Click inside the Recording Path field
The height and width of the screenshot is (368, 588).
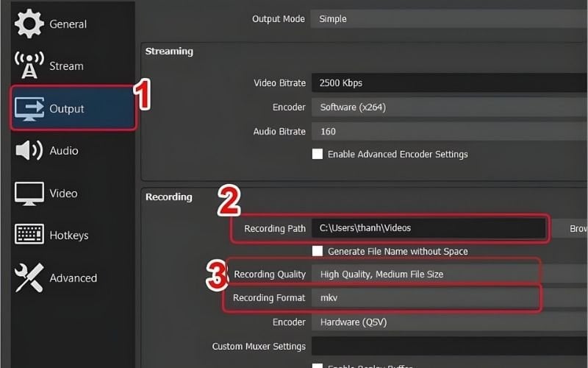coord(430,228)
